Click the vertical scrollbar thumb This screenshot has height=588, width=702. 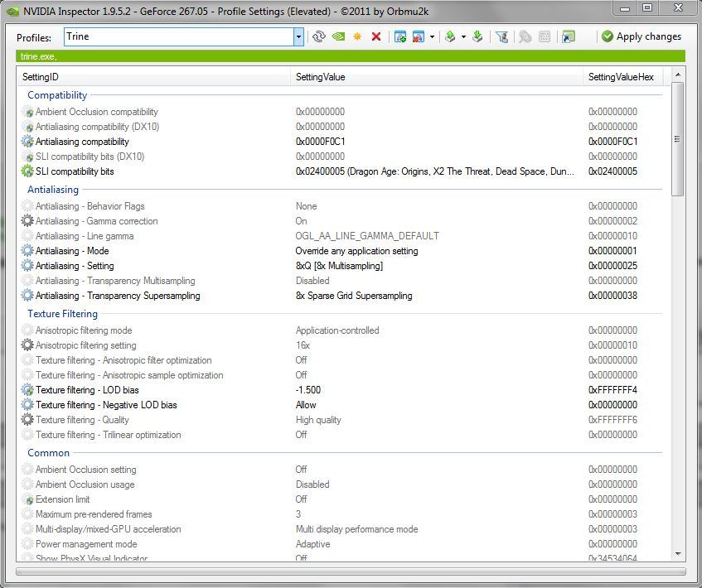coord(678,139)
